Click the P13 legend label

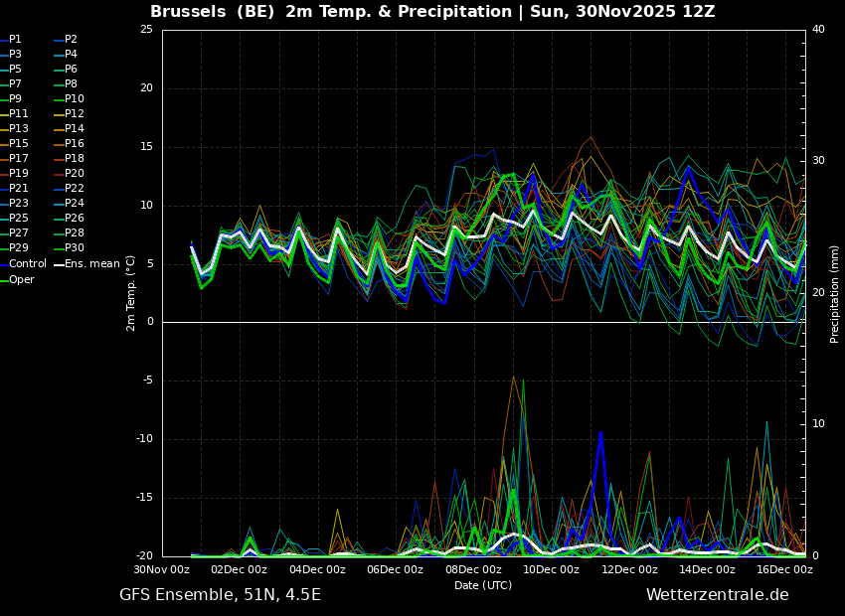tap(19, 129)
